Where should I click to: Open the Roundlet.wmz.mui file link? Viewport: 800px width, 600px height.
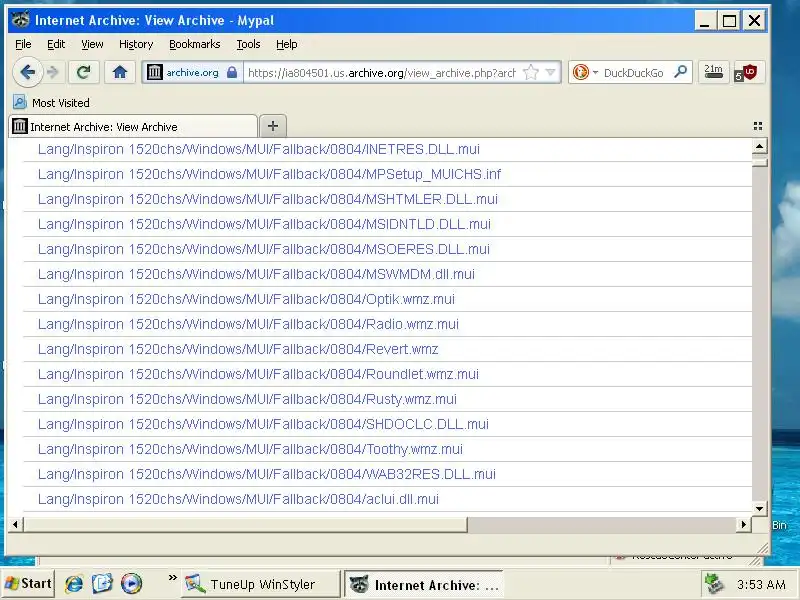(x=258, y=374)
